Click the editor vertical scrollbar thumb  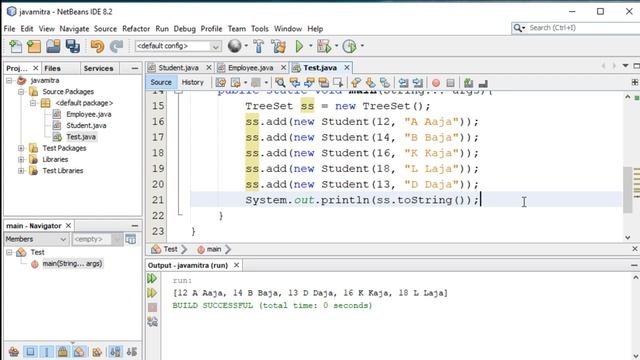[x=627, y=190]
